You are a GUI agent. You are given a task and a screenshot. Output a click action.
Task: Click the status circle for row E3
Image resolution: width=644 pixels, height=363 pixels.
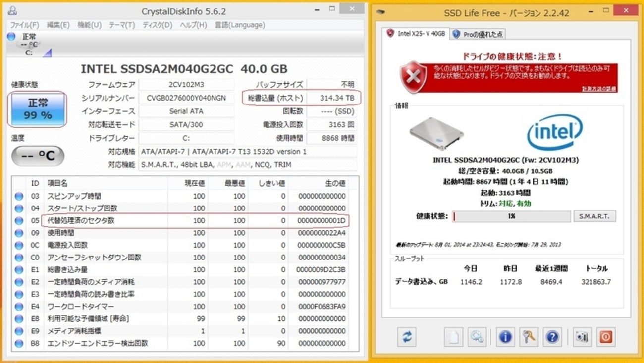point(19,294)
